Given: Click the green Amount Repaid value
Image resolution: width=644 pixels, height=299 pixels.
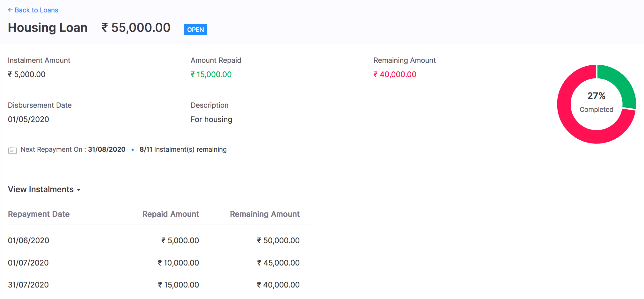Looking at the screenshot, I should point(211,74).
